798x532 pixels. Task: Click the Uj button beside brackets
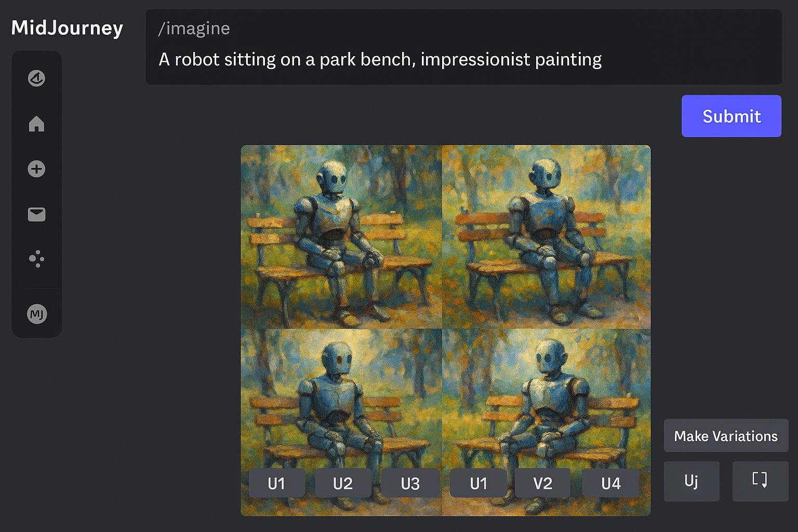pyautogui.click(x=691, y=481)
